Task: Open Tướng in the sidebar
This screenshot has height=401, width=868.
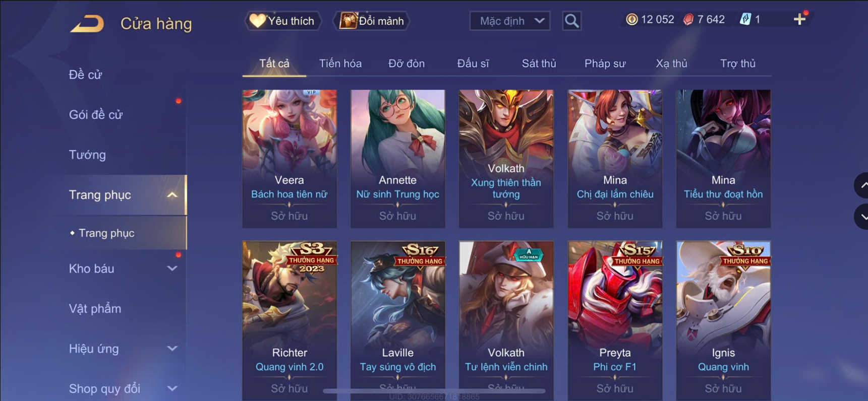Action: 87,155
